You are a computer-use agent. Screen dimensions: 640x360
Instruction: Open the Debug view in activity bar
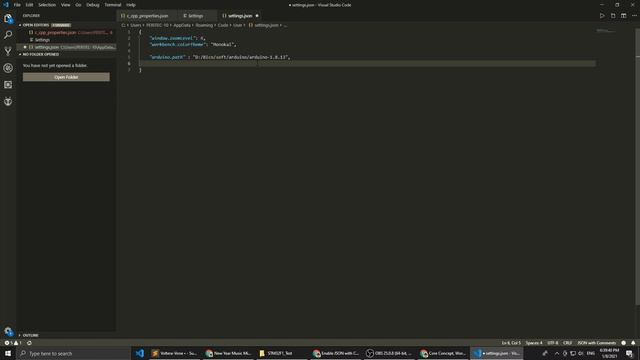[x=8, y=68]
